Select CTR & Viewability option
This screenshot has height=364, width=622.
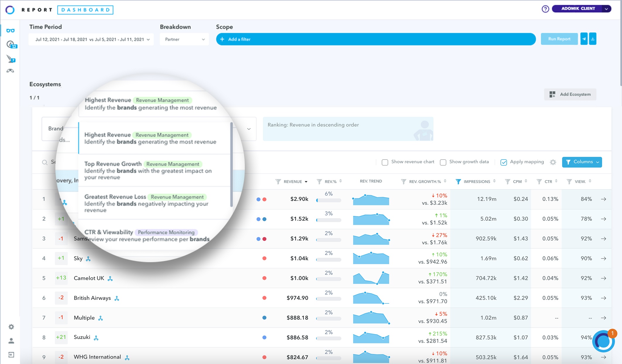coord(154,236)
